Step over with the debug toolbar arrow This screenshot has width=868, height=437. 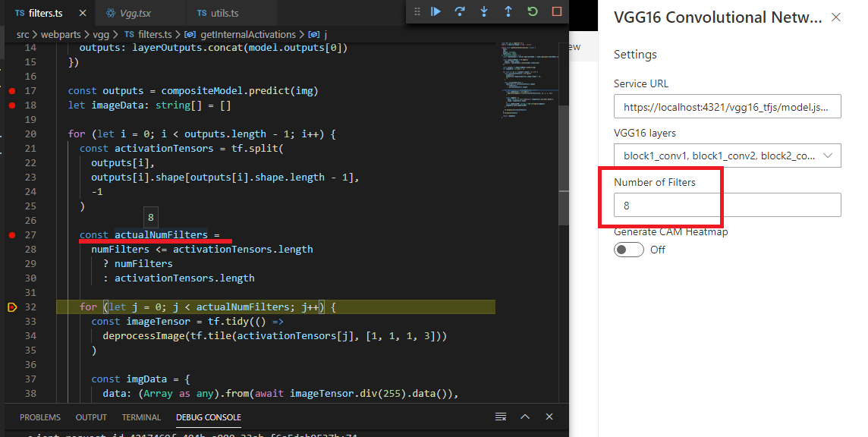[x=460, y=11]
